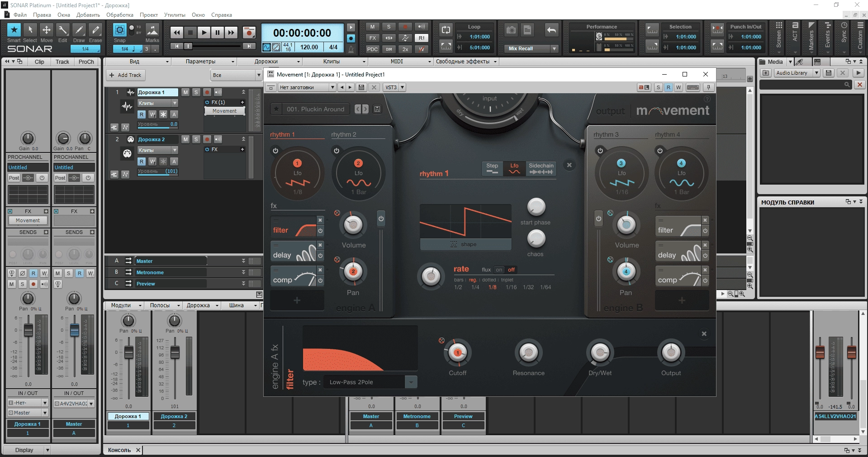The image size is (868, 457).
Task: Close the engine A fx panel
Action: [x=704, y=334]
